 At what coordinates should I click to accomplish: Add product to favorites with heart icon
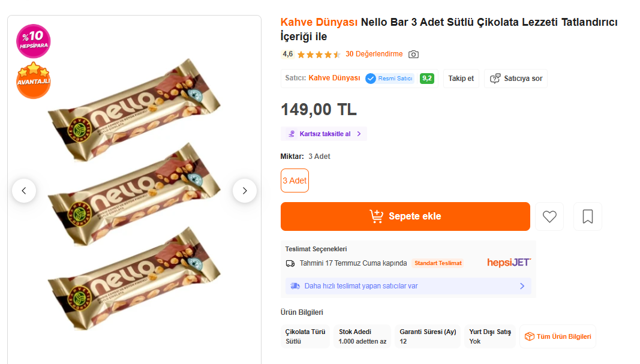[x=549, y=216]
